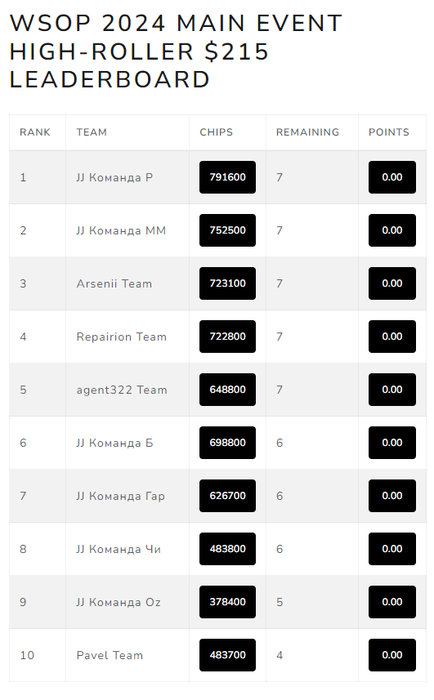Click the REMAINING column header
This screenshot has width=434, height=700.
pyautogui.click(x=308, y=132)
